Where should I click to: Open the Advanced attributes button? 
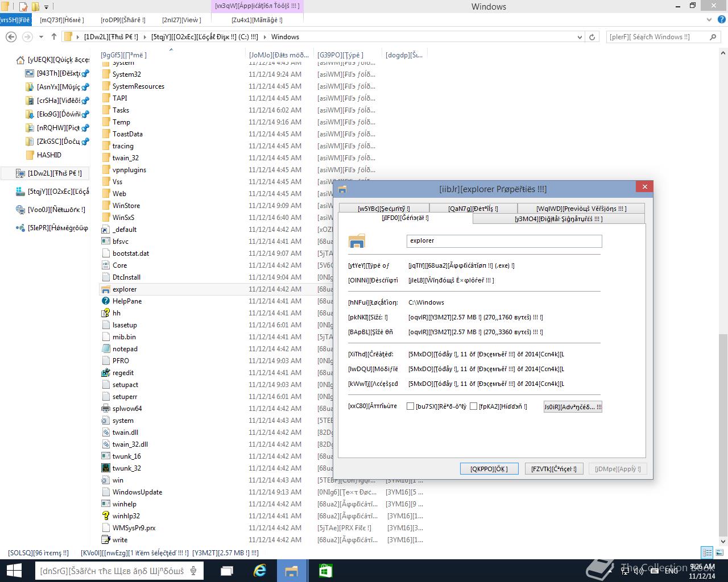point(573,407)
